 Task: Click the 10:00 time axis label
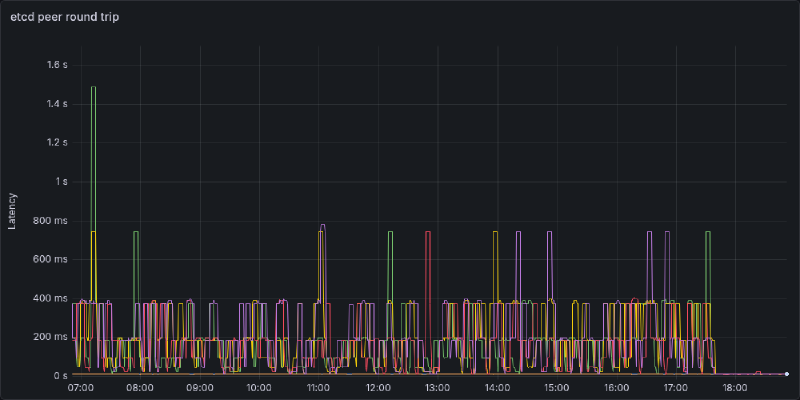tap(260, 388)
